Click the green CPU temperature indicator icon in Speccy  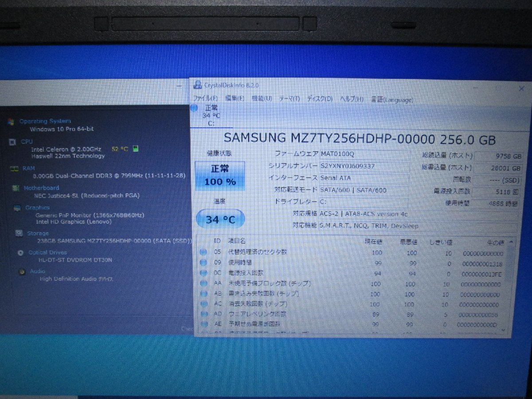[x=136, y=149]
